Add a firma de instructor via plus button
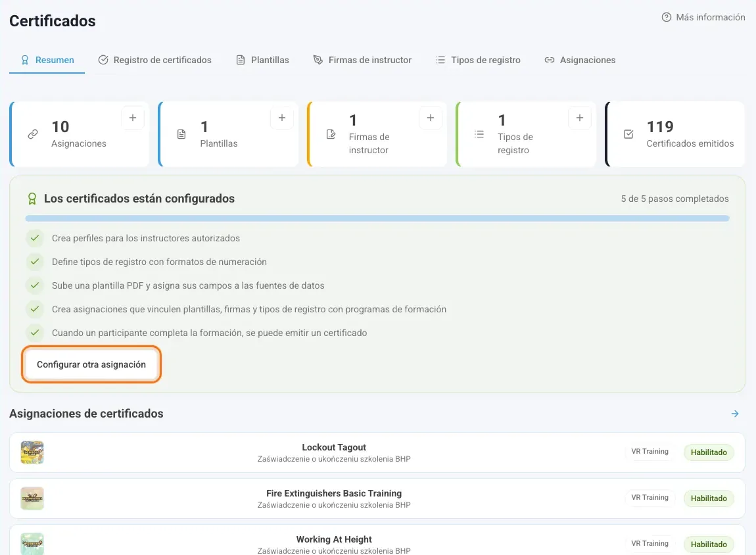756x555 pixels. coord(431,118)
